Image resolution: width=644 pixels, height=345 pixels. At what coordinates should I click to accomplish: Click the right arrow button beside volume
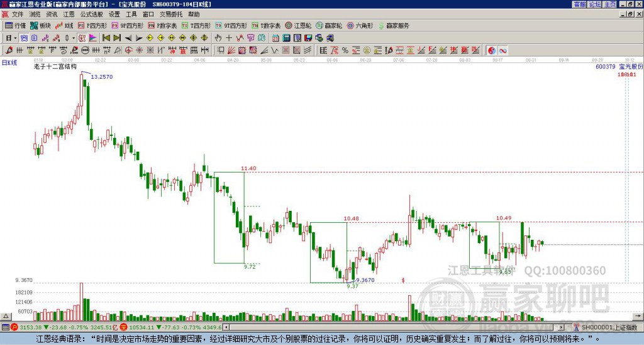coord(638,316)
